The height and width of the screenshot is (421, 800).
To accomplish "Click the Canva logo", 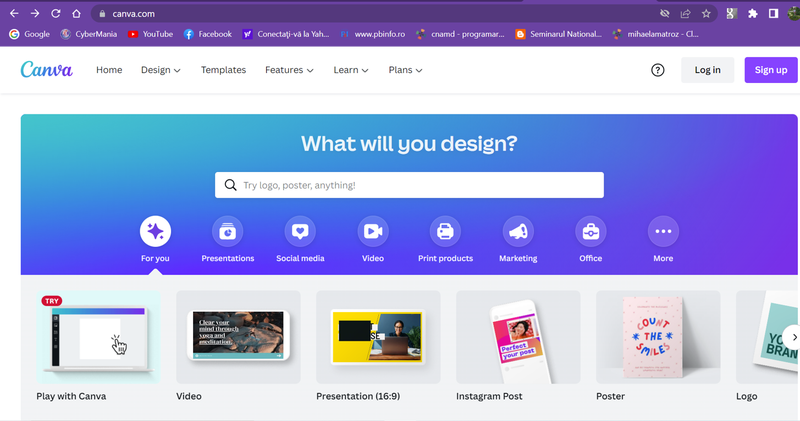I will click(x=46, y=70).
